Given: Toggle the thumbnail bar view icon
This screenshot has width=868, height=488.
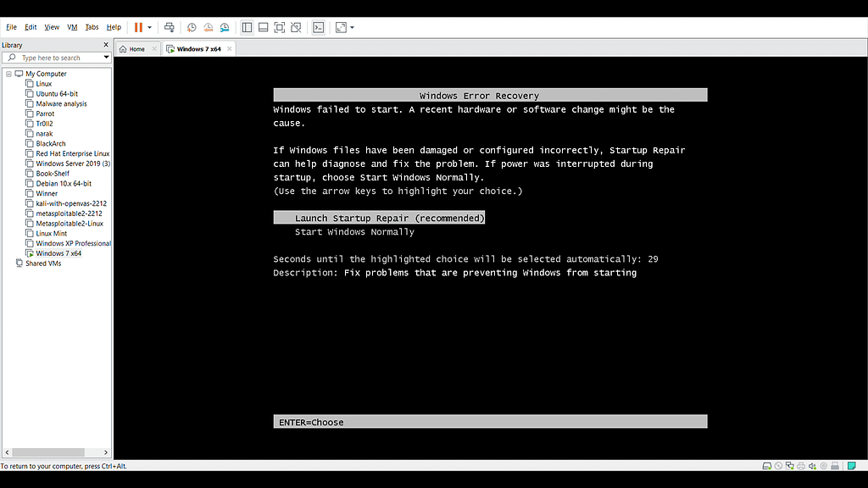Looking at the screenshot, I should click(264, 27).
